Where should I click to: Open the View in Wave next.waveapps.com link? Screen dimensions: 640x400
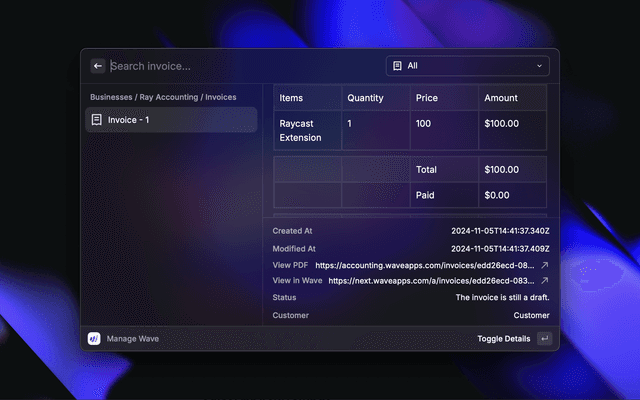[x=432, y=281]
